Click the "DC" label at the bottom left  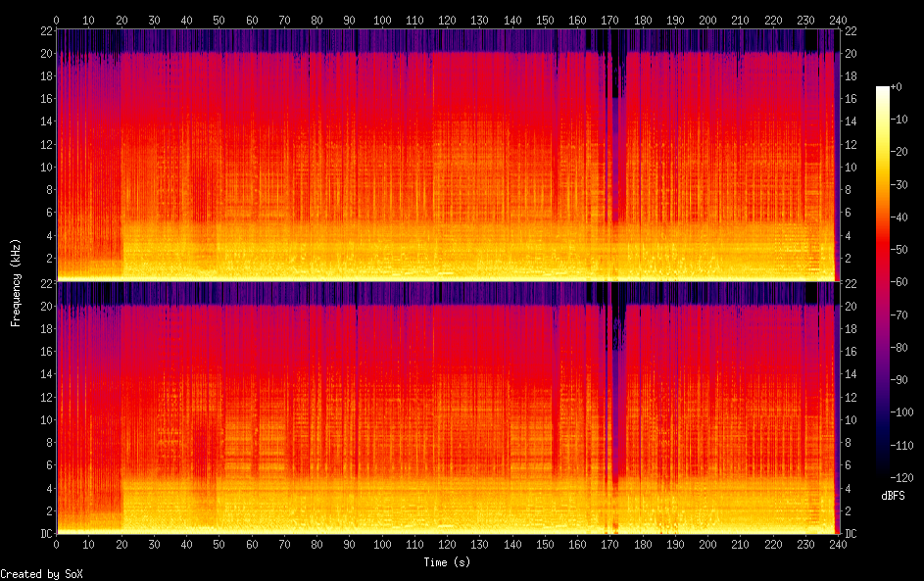click(46, 534)
